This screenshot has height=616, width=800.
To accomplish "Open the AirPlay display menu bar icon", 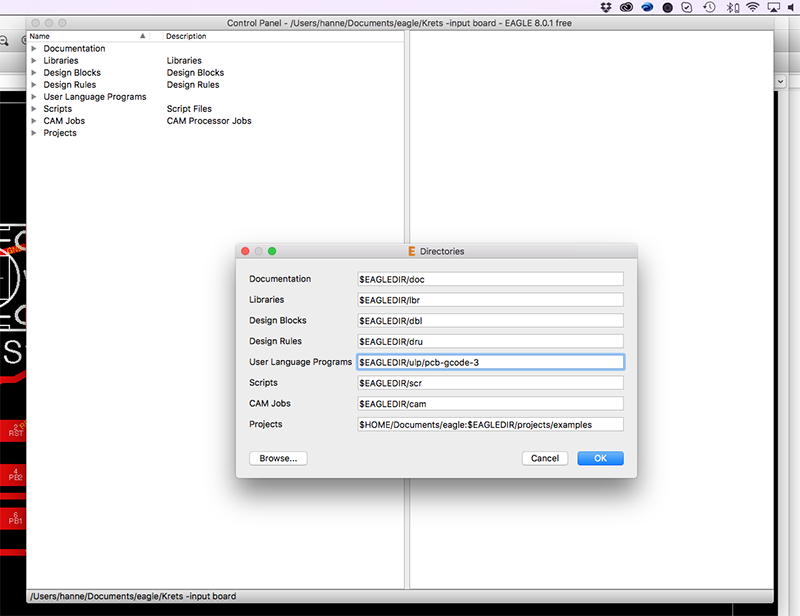I will pyautogui.click(x=774, y=7).
